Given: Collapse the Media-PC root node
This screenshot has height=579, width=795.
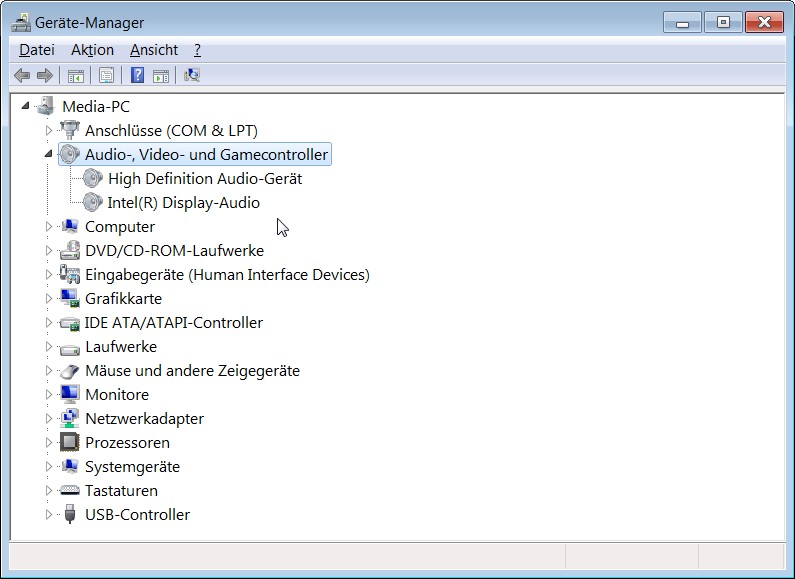Looking at the screenshot, I should (x=25, y=106).
